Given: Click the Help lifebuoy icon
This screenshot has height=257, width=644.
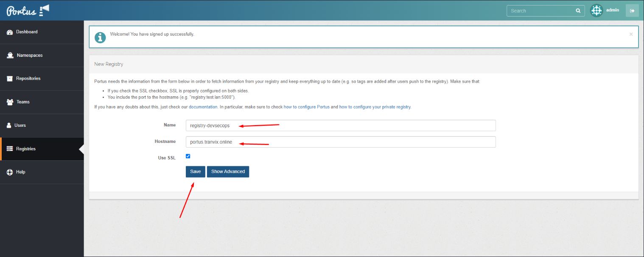Looking at the screenshot, I should pyautogui.click(x=10, y=172).
